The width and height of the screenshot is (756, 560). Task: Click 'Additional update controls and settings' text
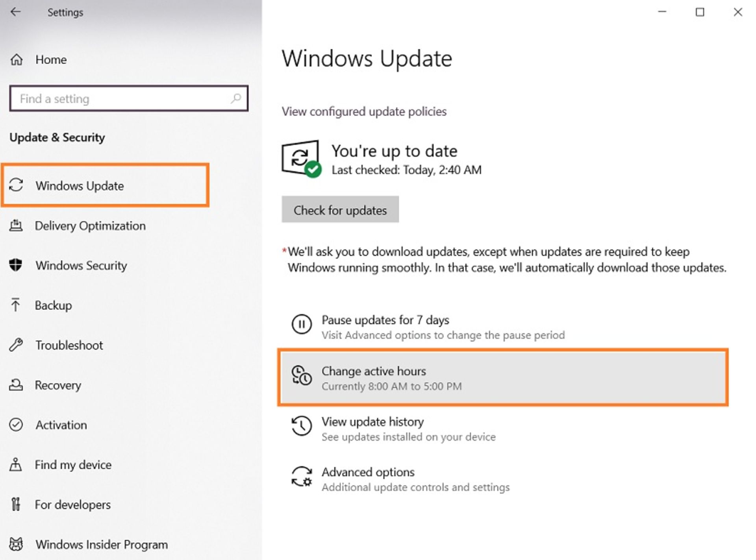416,487
